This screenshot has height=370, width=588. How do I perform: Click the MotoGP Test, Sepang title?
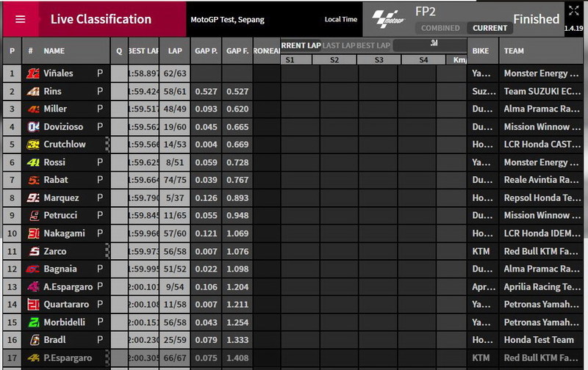pyautogui.click(x=227, y=20)
